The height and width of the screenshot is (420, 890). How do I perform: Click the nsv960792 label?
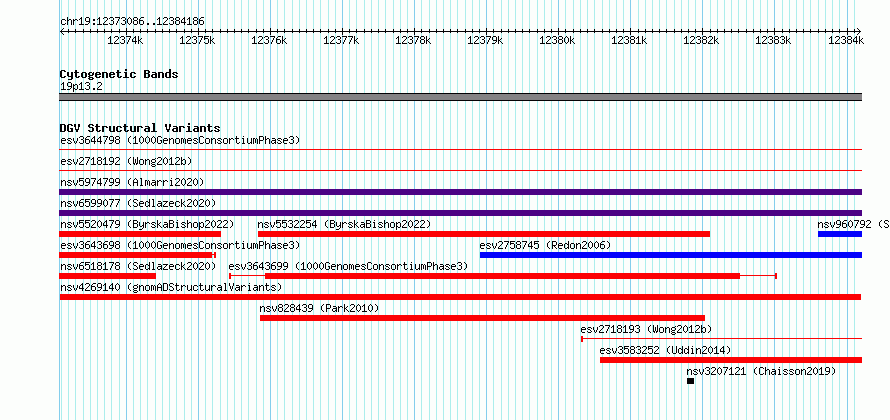pos(853,224)
